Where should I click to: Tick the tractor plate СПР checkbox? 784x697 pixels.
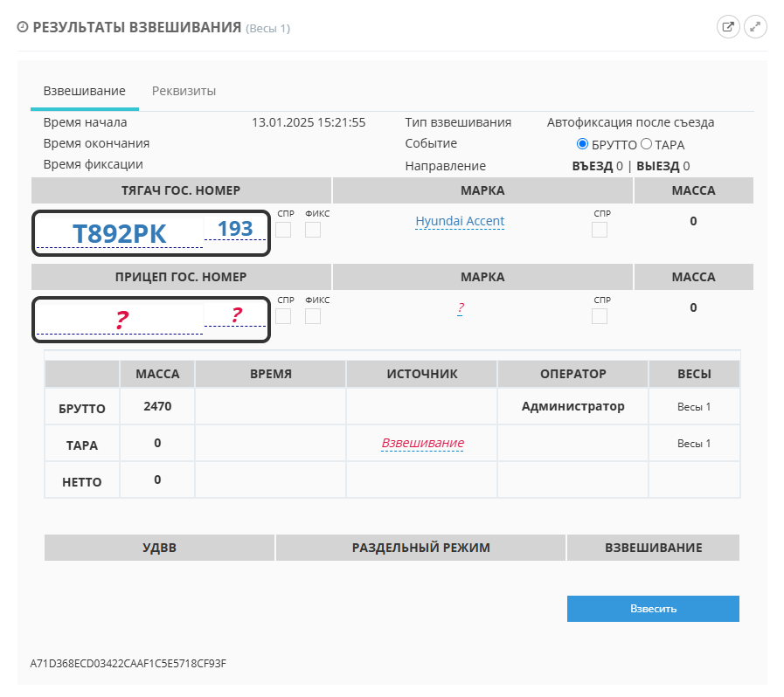point(283,230)
